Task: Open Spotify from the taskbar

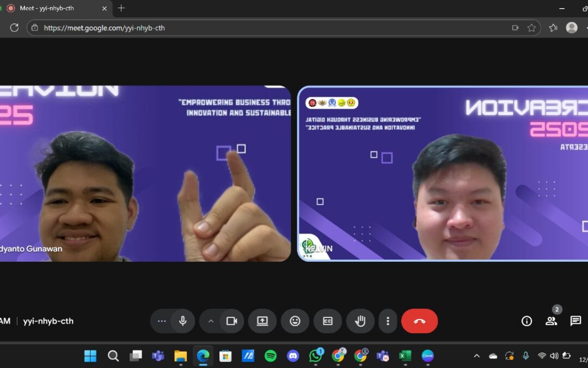Action: 271,356
